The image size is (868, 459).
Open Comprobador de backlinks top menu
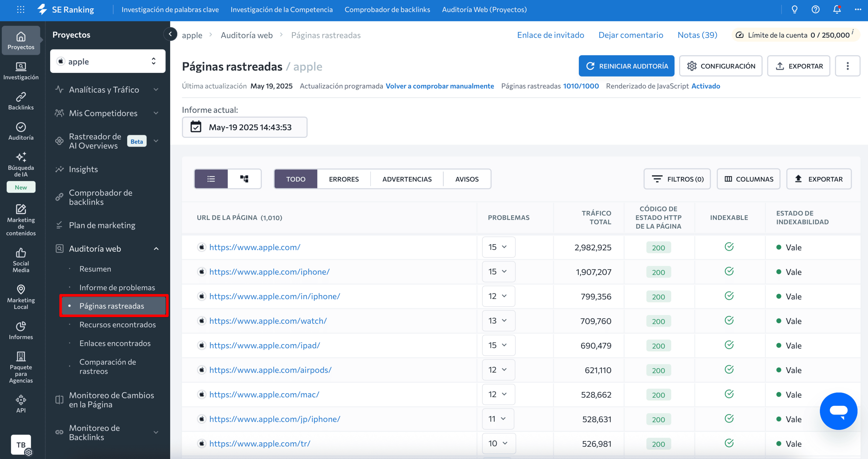(387, 9)
